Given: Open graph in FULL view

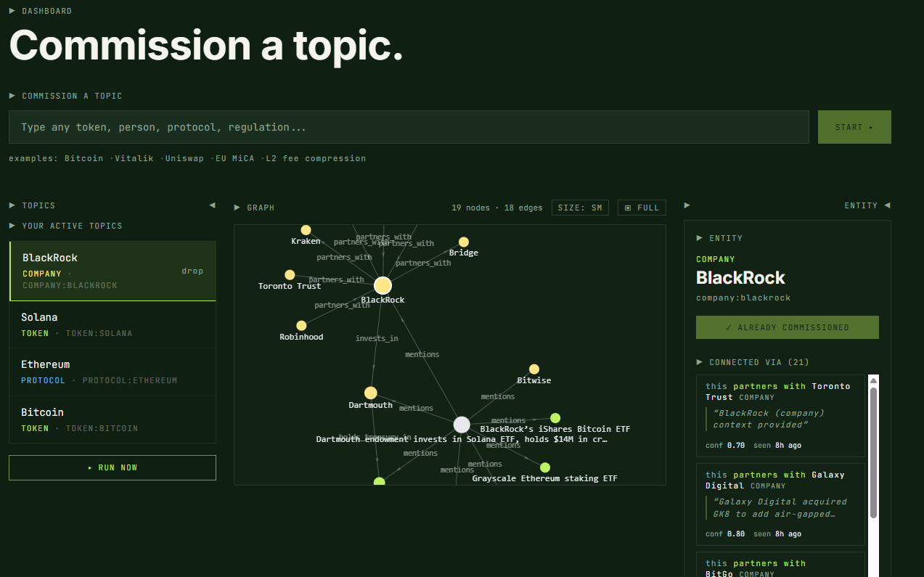Looking at the screenshot, I should (642, 208).
